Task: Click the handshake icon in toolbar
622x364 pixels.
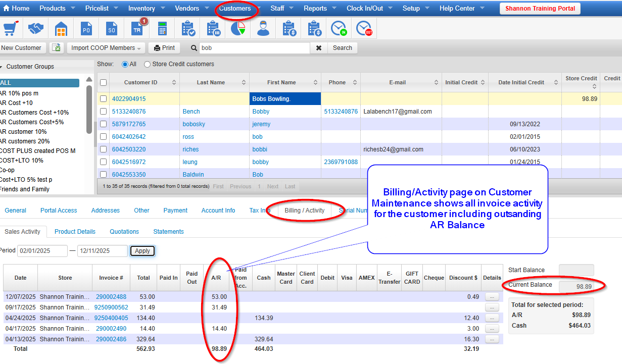Action: [35, 29]
